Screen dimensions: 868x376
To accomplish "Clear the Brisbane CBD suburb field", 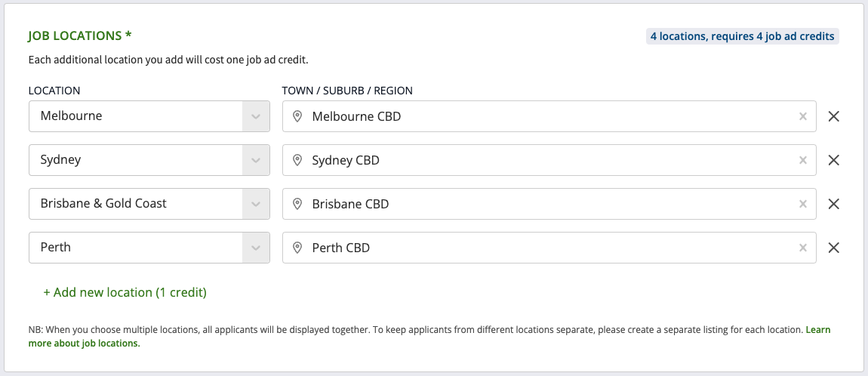I will 803,204.
